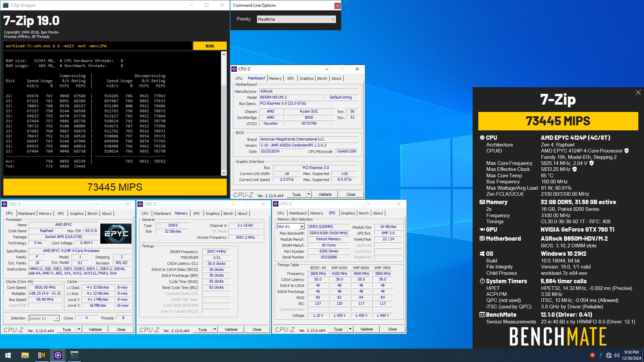
Task: Click Validate in Mainboard CPU-Z window
Action: click(325, 194)
